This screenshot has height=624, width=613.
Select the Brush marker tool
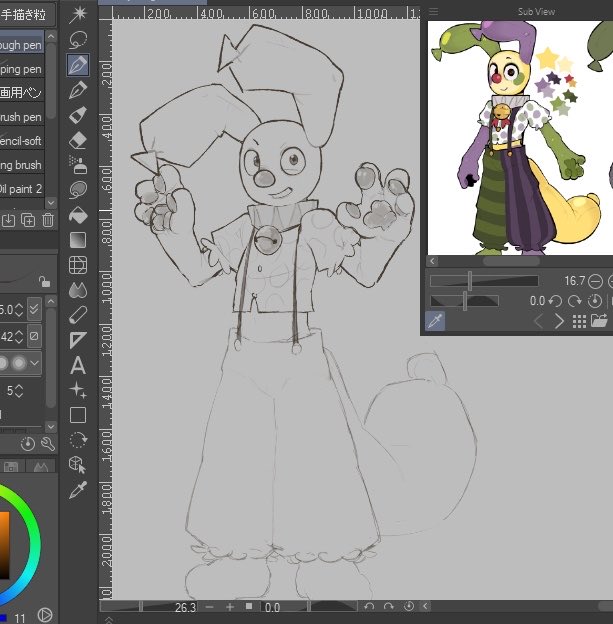pos(78,115)
